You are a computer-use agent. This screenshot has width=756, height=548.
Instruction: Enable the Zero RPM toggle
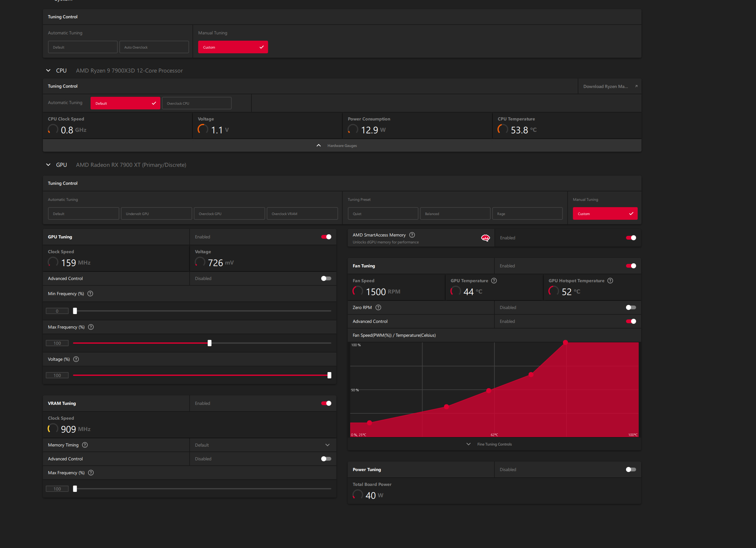point(631,307)
